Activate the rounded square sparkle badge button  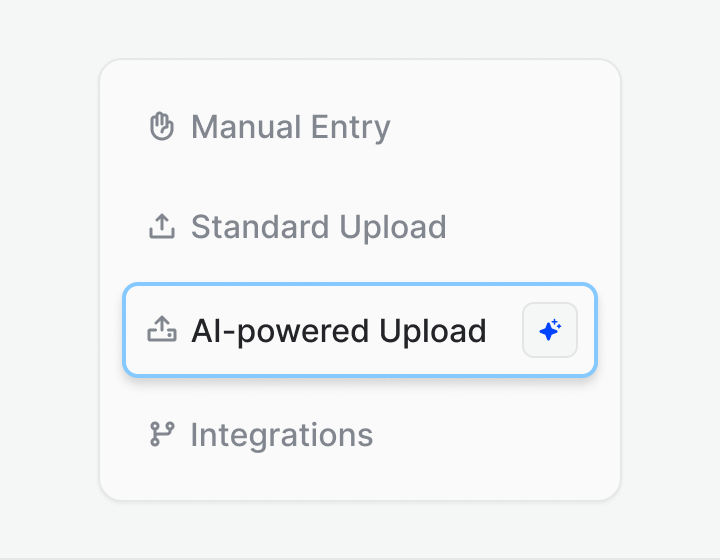point(550,330)
